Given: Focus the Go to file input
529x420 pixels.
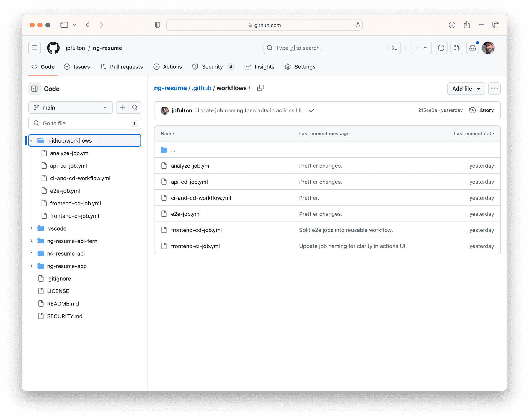Looking at the screenshot, I should coord(84,123).
